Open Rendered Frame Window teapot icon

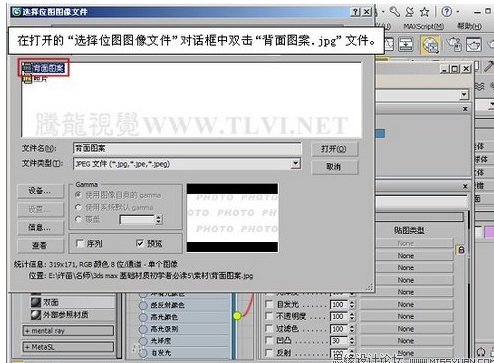click(473, 45)
